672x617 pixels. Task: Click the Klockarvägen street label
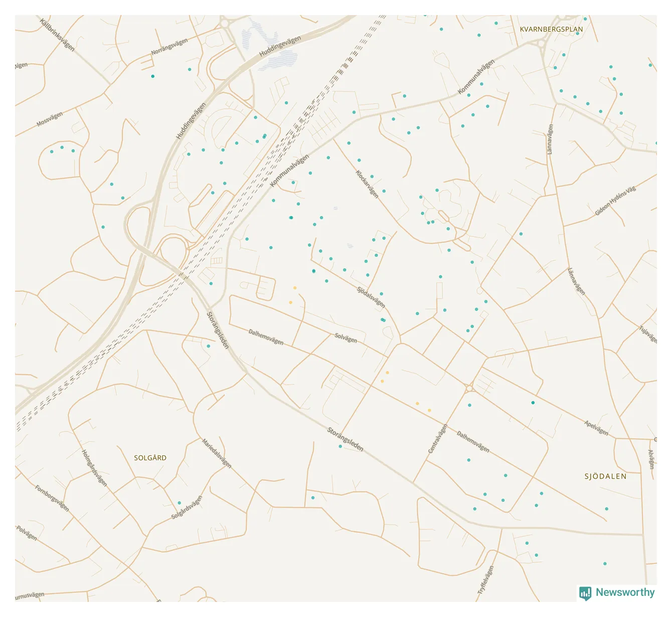pyautogui.click(x=367, y=184)
